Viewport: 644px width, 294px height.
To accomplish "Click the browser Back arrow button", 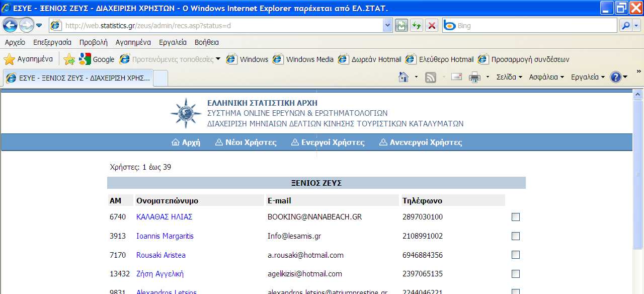I will point(10,25).
